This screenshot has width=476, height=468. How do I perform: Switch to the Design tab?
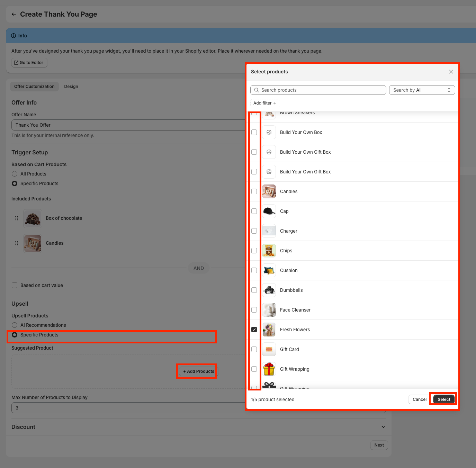click(71, 87)
